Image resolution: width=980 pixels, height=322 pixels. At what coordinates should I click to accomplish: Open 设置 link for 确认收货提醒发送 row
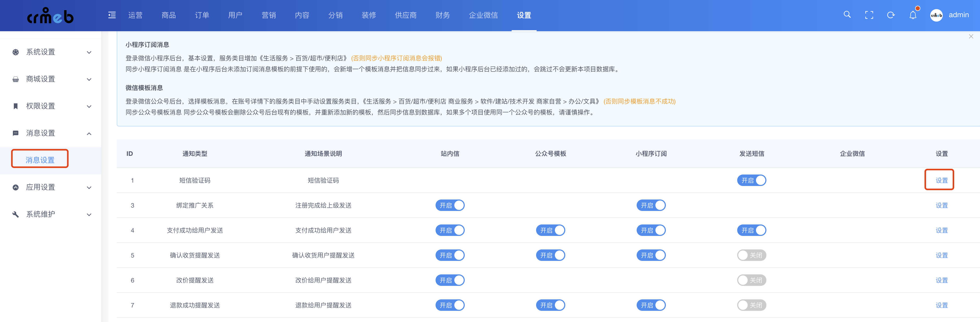click(x=941, y=255)
